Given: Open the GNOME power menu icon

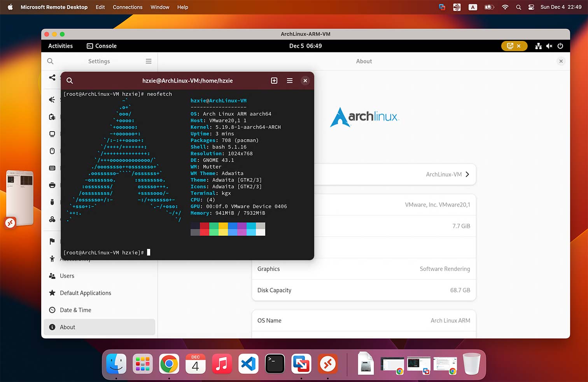Looking at the screenshot, I should pyautogui.click(x=560, y=46).
